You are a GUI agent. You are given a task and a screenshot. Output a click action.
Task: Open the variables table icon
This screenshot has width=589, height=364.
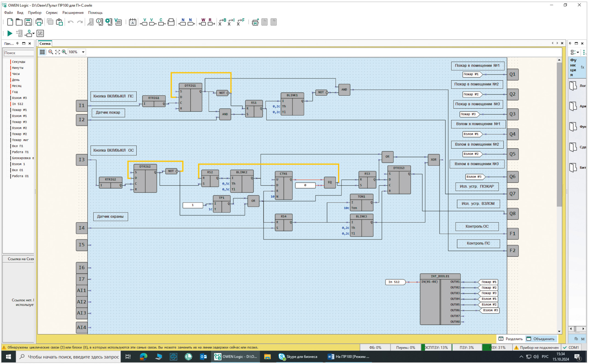(x=118, y=22)
